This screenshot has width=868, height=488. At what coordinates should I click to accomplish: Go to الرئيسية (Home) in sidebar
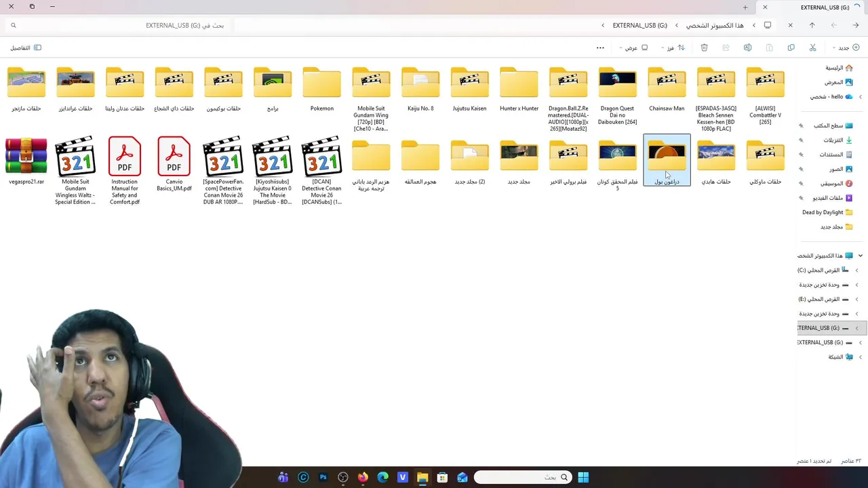pyautogui.click(x=839, y=68)
